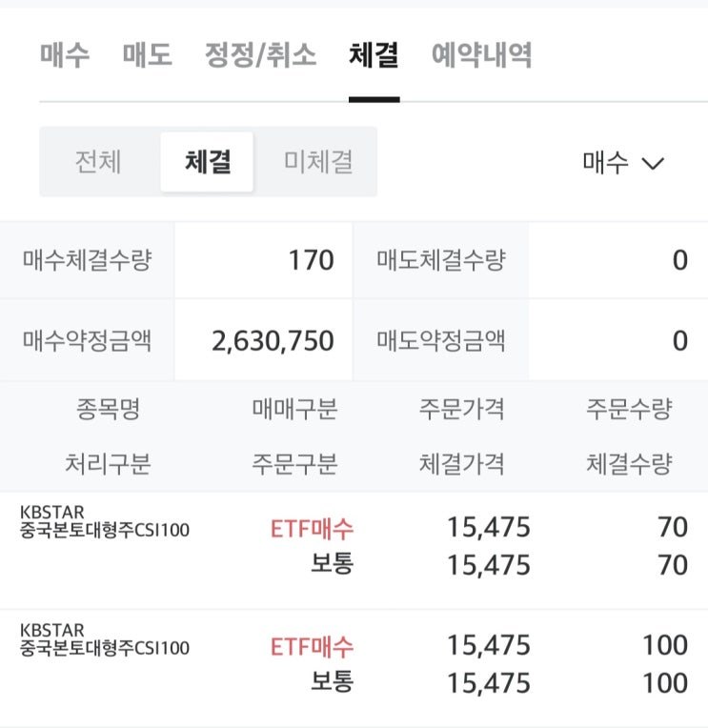Switch to the 매수 tab

(x=65, y=54)
